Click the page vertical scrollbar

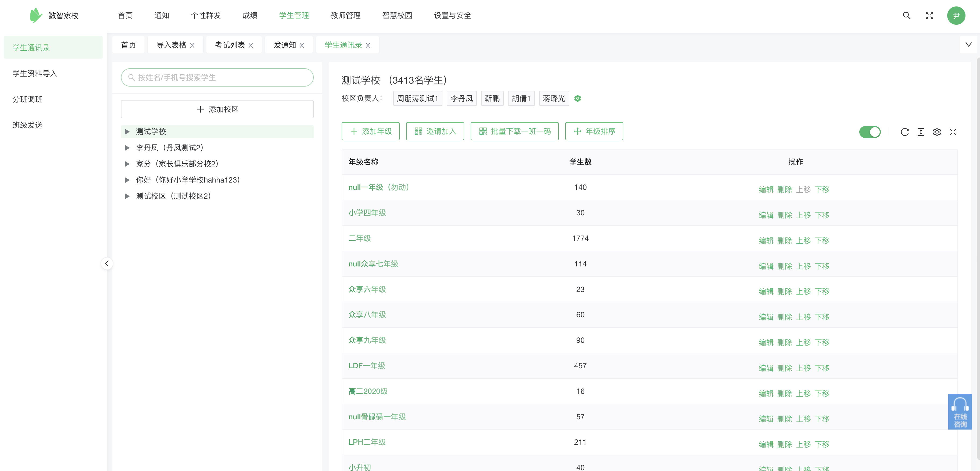[978, 259]
